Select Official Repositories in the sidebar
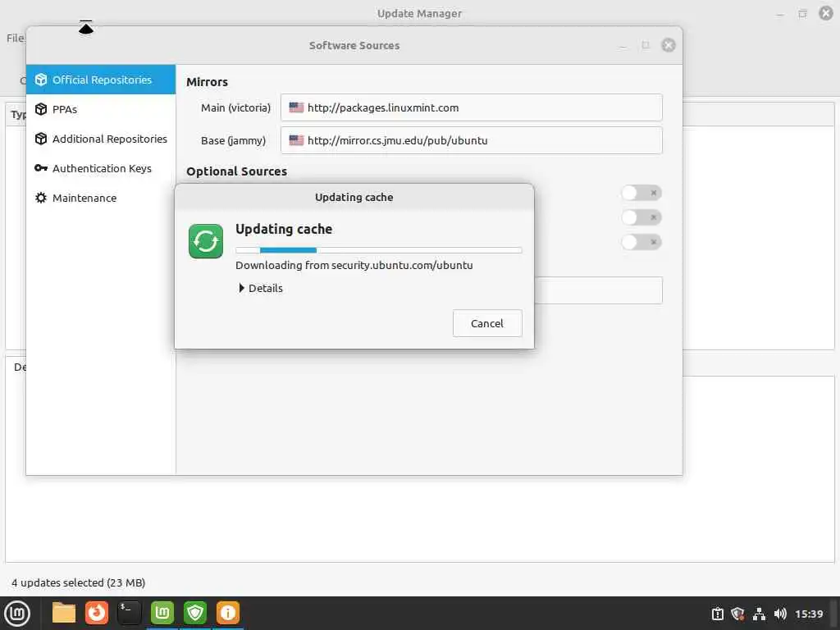840x630 pixels. (101, 80)
